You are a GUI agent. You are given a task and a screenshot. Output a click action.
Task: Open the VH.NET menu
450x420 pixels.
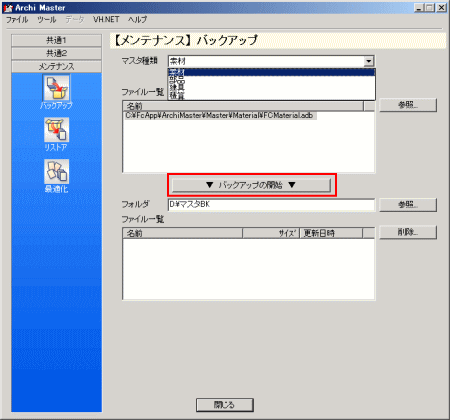[x=106, y=20]
